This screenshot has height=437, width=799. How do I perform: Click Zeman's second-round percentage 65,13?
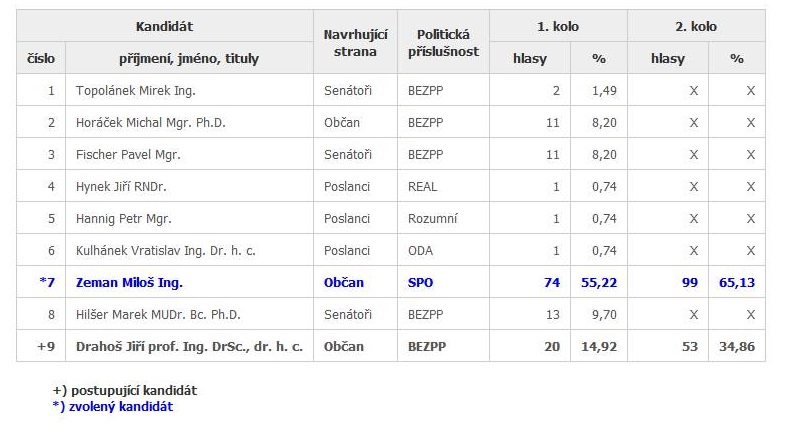736,283
